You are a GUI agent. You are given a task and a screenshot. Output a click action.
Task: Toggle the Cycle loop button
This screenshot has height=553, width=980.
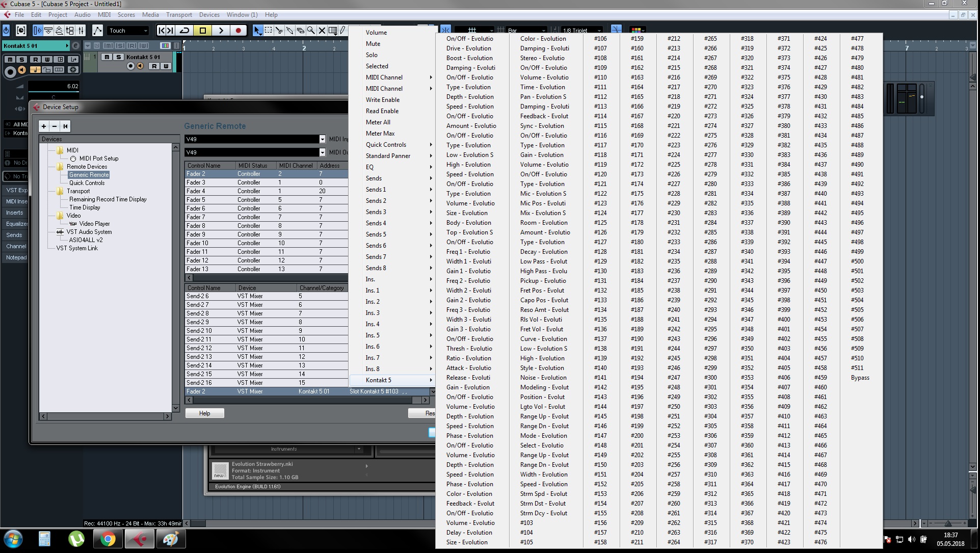(x=184, y=31)
